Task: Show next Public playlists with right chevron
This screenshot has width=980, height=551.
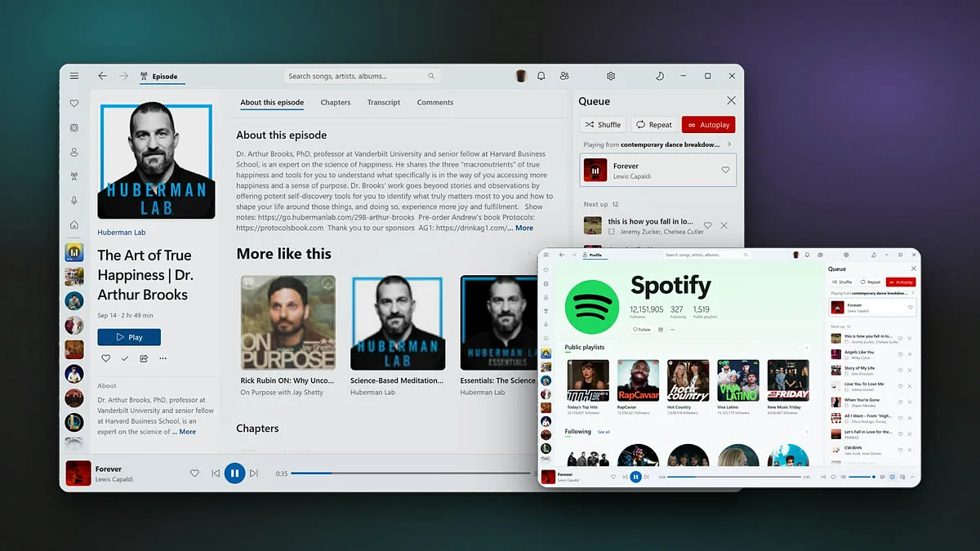Action: tap(807, 348)
